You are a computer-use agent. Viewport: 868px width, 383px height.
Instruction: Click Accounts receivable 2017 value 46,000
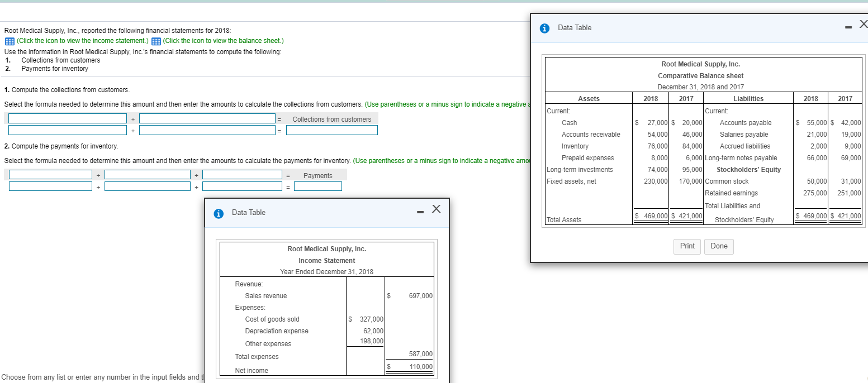[x=692, y=135]
